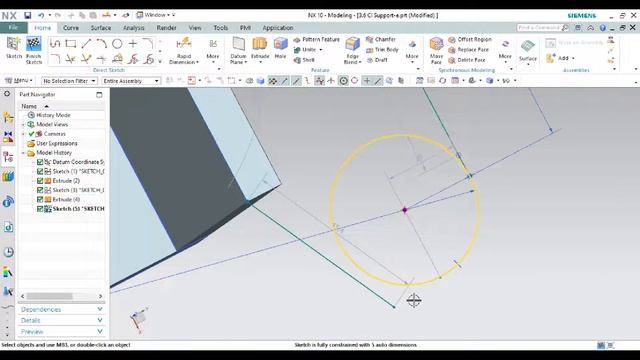Open the Entire Assembly scope dropdown
This screenshot has width=640, height=360.
click(131, 81)
